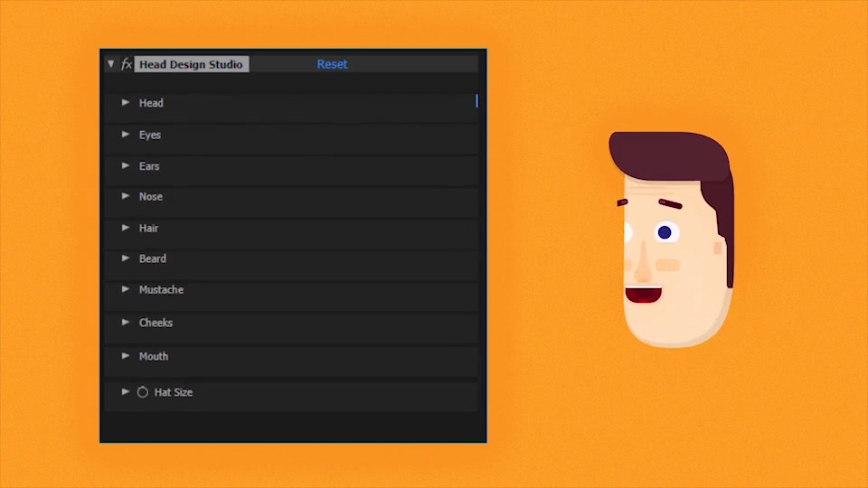The height and width of the screenshot is (488, 868).
Task: Select the Nose label
Action: tap(151, 196)
